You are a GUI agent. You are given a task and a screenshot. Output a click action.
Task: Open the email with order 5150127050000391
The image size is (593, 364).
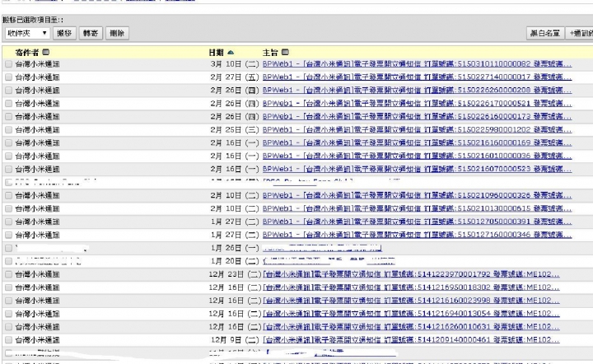(417, 222)
